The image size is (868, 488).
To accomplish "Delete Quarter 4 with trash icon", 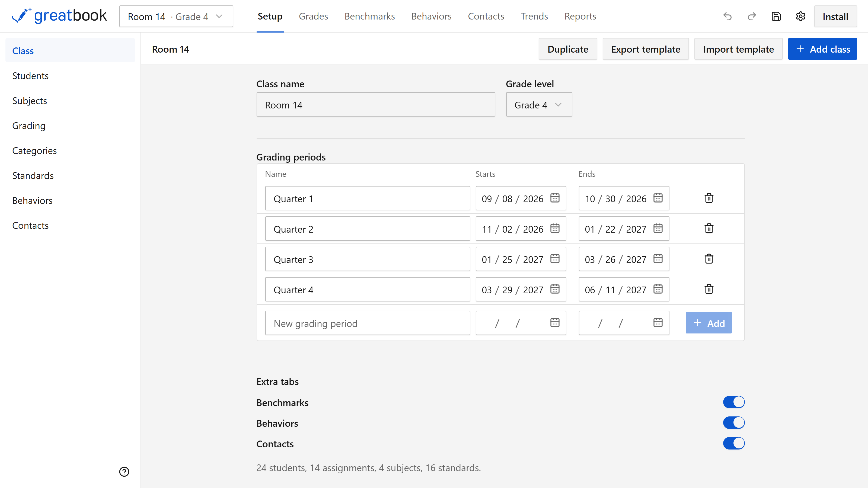I will pos(709,289).
